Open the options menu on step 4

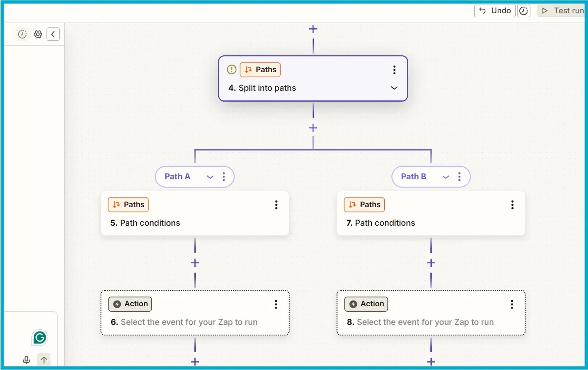[394, 69]
